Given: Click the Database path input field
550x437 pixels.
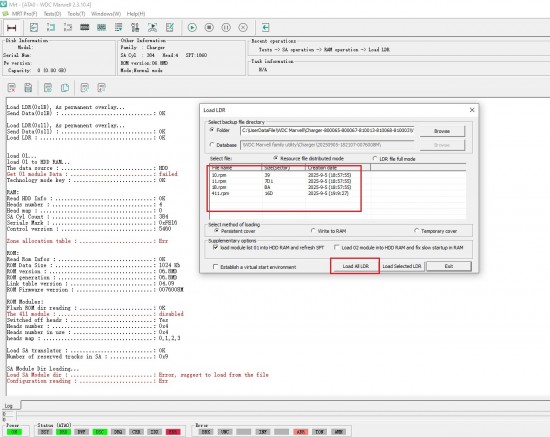Looking at the screenshot, I should point(327,145).
